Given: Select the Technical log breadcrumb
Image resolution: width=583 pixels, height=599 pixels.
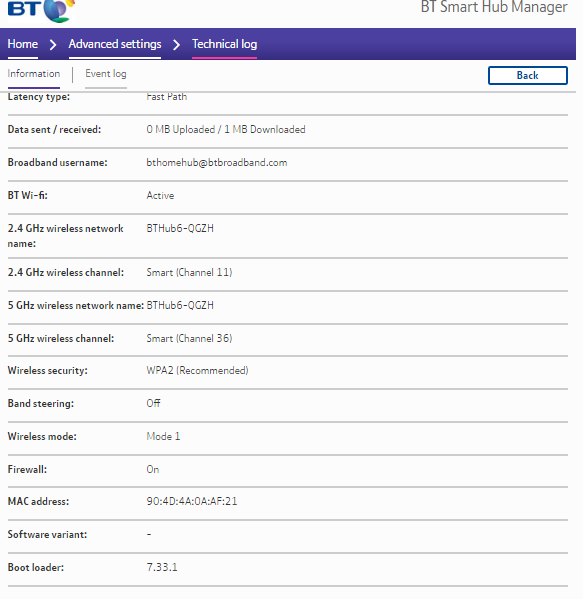Looking at the screenshot, I should (x=224, y=44).
